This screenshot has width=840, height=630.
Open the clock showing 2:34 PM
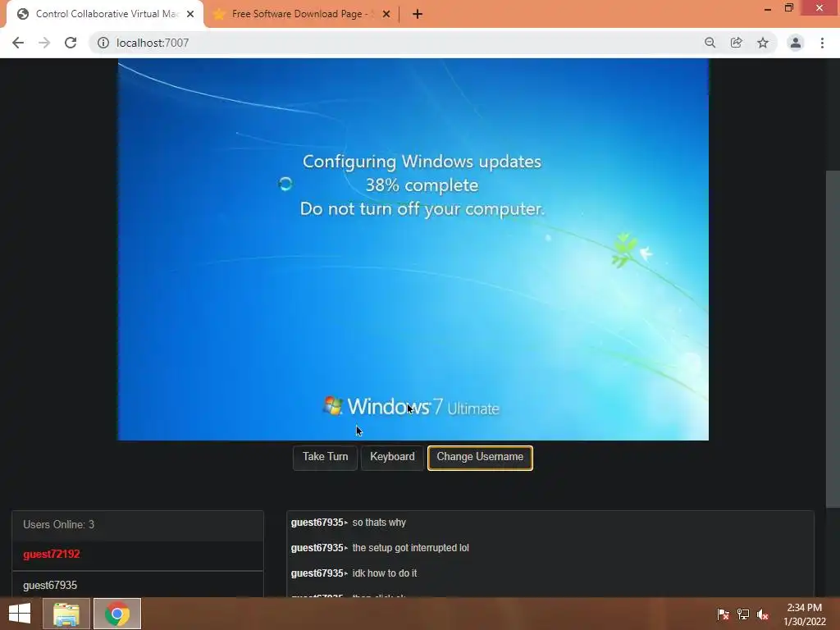click(x=805, y=614)
